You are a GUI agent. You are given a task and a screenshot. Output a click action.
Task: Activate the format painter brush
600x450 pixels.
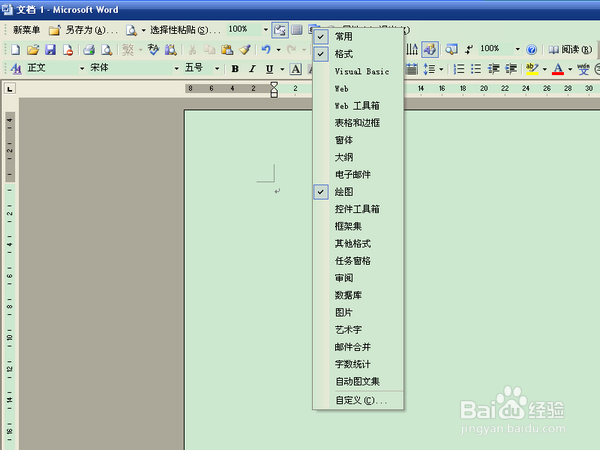pos(245,50)
